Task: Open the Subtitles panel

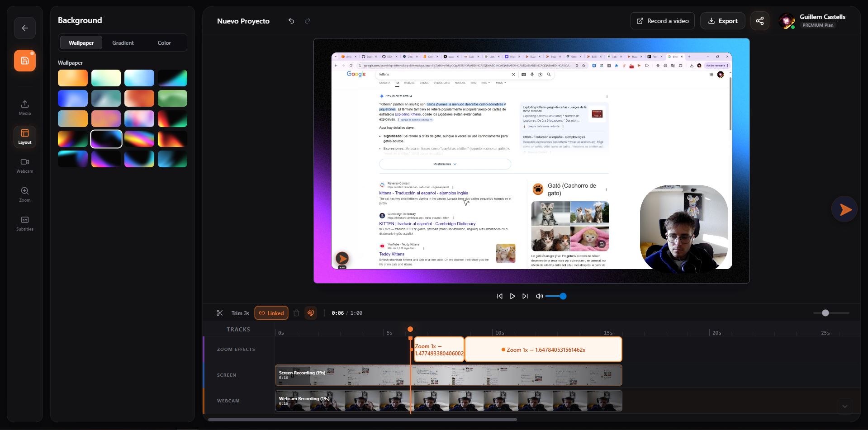Action: [24, 222]
